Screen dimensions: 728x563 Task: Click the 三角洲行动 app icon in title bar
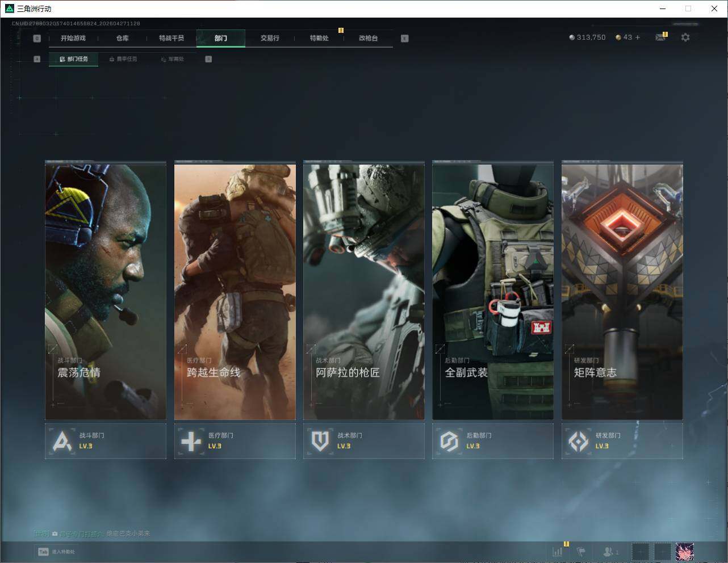[x=9, y=9]
